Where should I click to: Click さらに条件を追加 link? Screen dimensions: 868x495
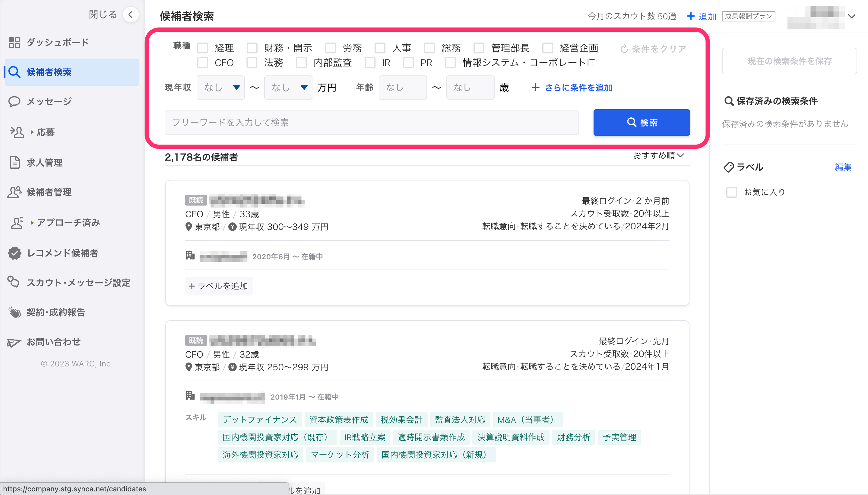[572, 88]
